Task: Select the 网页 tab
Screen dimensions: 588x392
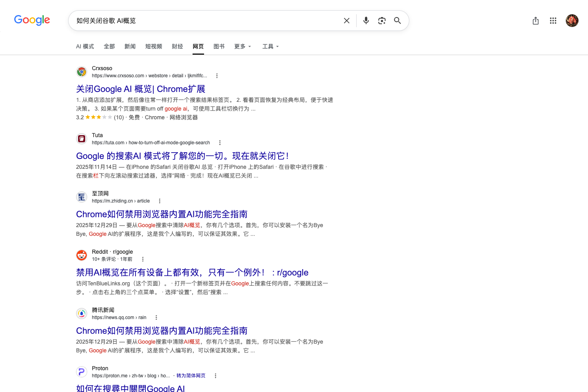Action: (198, 46)
